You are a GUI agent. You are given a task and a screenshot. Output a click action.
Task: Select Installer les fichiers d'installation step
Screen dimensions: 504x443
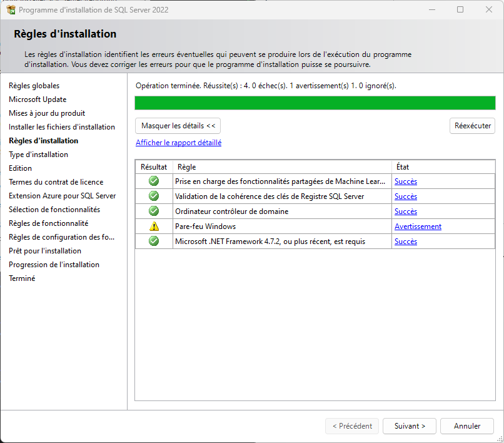coord(62,127)
